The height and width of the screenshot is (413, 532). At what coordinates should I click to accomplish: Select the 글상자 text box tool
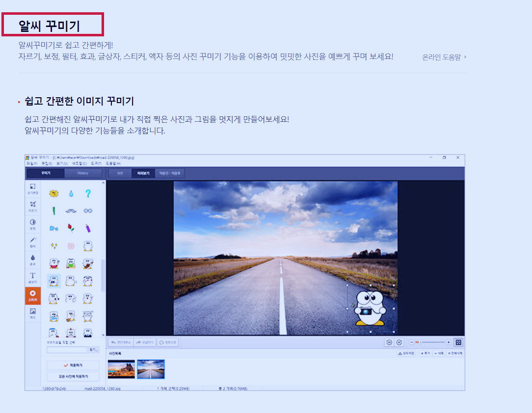pos(32,278)
